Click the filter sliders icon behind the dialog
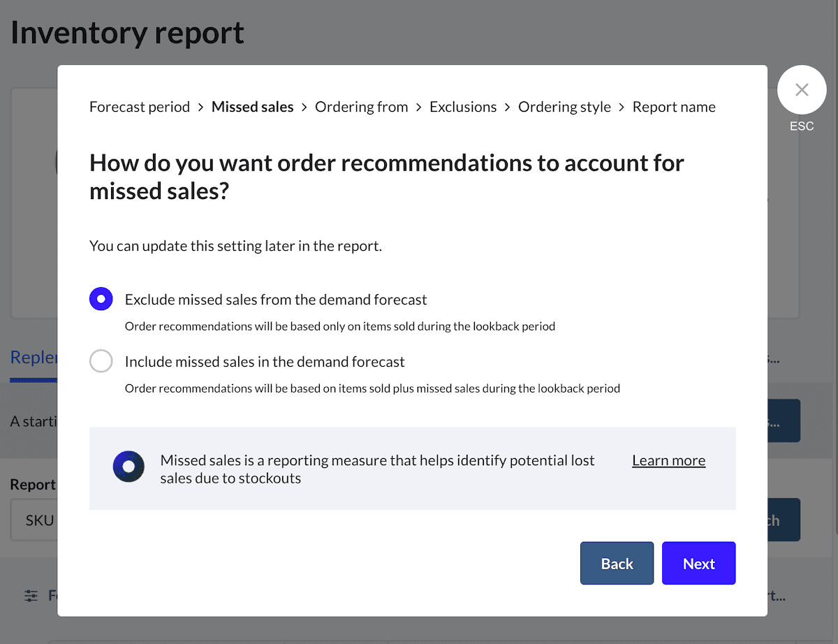The width and height of the screenshot is (838, 644). click(x=31, y=596)
